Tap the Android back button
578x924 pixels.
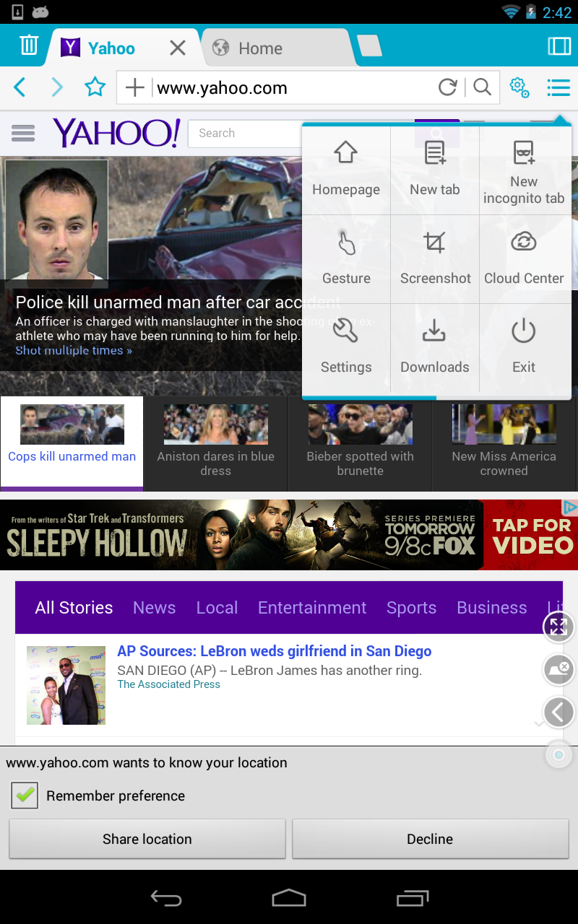click(x=165, y=898)
